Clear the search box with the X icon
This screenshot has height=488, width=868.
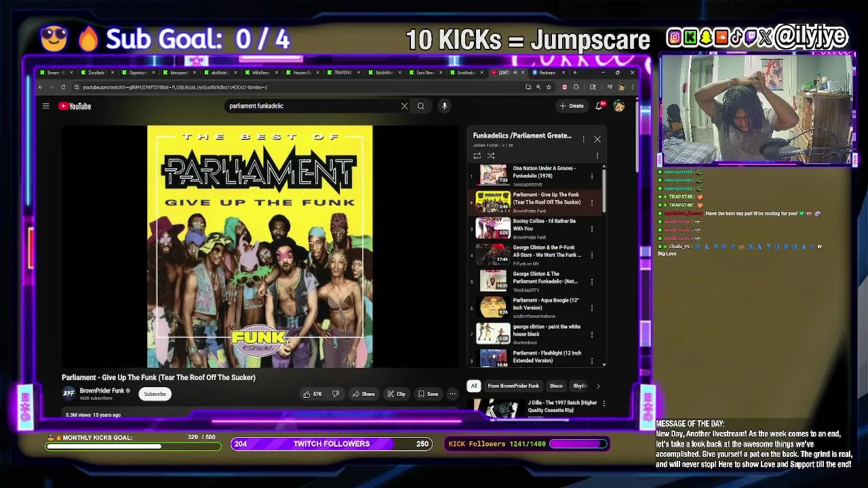click(404, 106)
